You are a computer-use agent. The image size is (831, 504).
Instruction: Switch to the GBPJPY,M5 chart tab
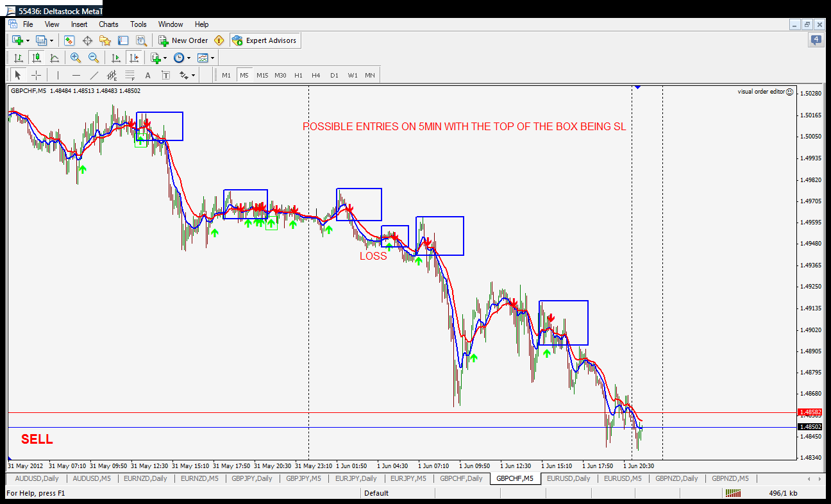tap(304, 478)
